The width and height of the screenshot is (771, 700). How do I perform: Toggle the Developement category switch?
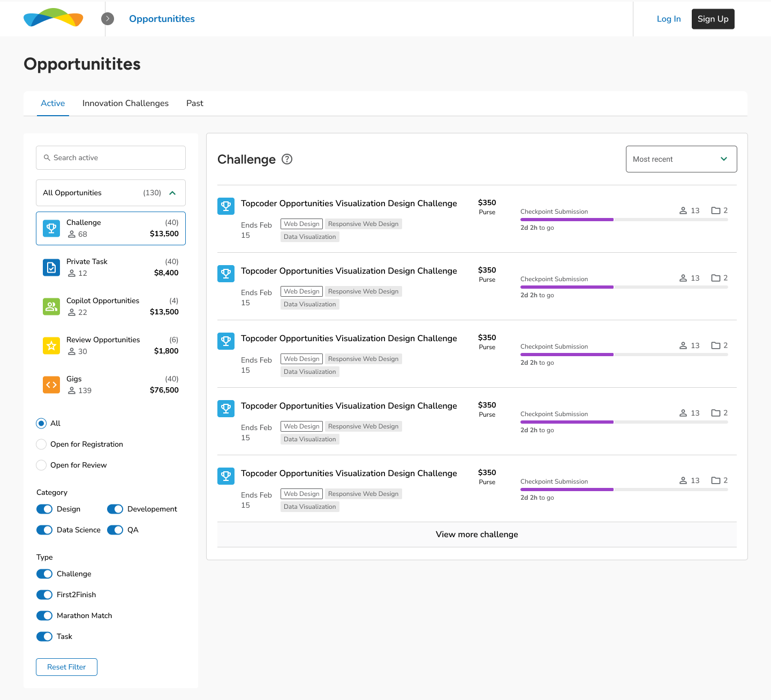(x=115, y=509)
